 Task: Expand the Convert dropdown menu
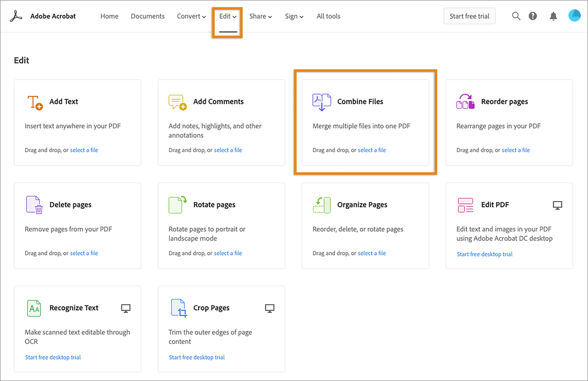191,16
